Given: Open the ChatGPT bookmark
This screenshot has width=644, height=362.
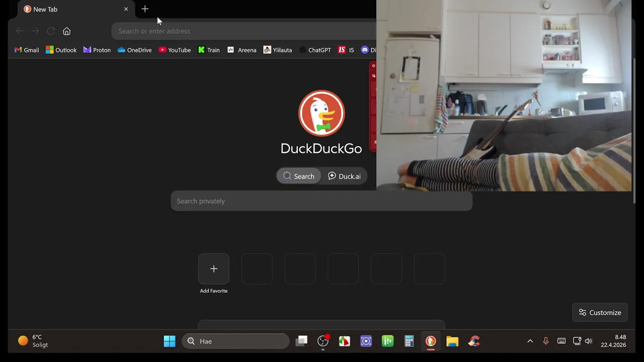Looking at the screenshot, I should pos(315,50).
